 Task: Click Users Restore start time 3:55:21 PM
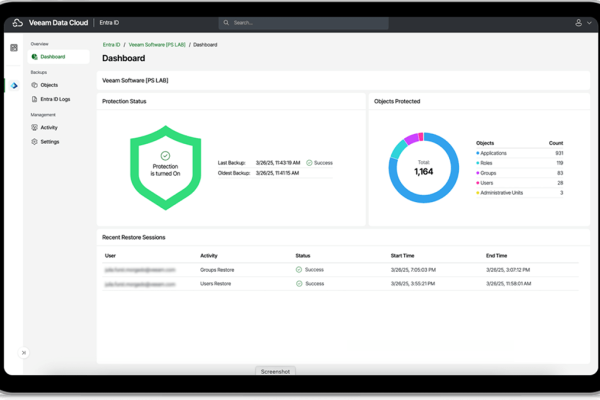coord(413,284)
